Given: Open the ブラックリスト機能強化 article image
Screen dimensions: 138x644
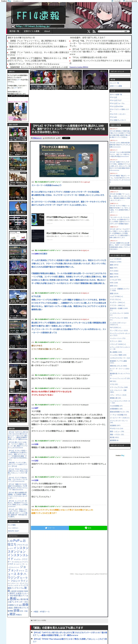Looking at the screenshot, I should (x=69, y=161).
